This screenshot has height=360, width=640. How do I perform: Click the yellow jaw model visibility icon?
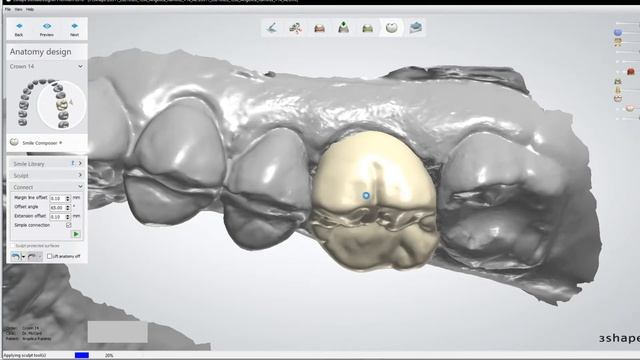pyautogui.click(x=618, y=42)
